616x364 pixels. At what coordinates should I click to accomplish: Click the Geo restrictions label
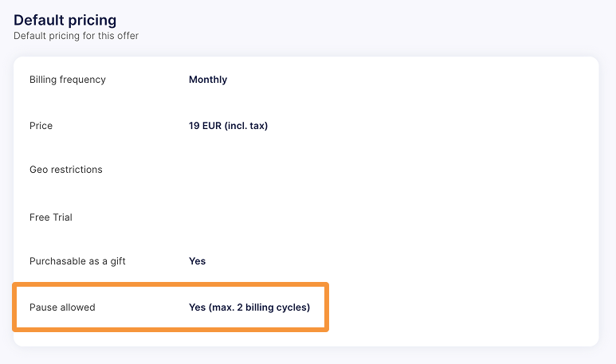(x=66, y=170)
